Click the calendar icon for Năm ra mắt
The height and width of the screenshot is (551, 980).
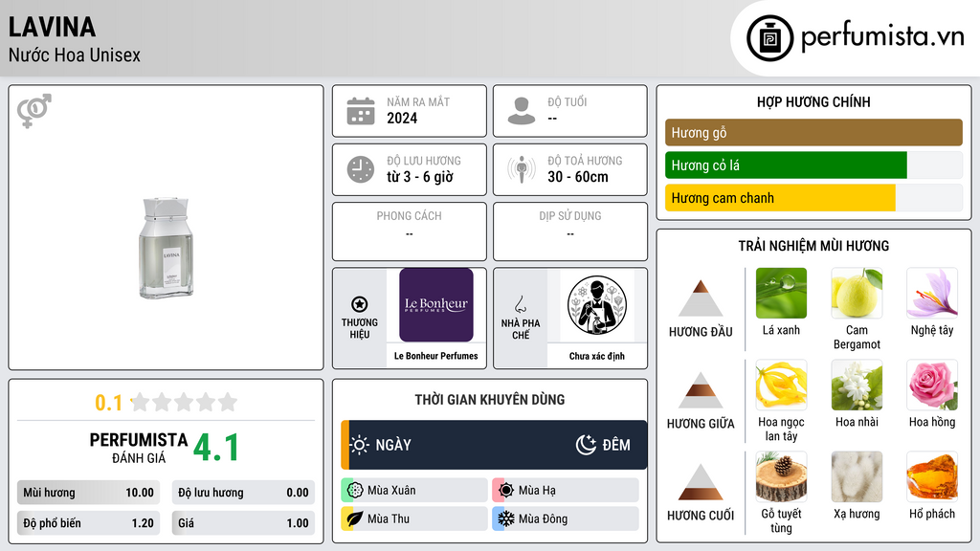pos(361,111)
